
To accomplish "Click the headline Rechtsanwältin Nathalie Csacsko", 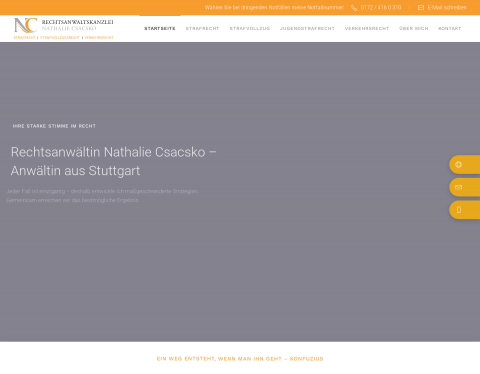I will pyautogui.click(x=114, y=161).
